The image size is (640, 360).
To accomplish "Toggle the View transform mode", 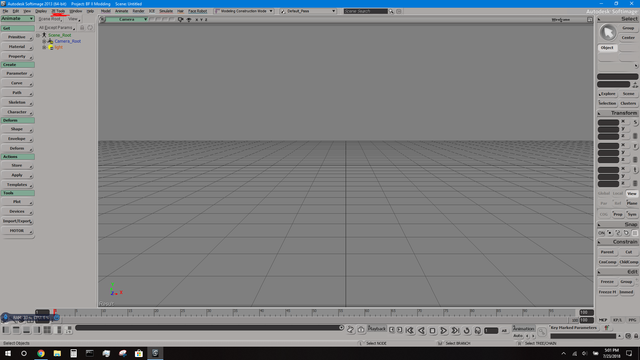I will click(x=632, y=193).
